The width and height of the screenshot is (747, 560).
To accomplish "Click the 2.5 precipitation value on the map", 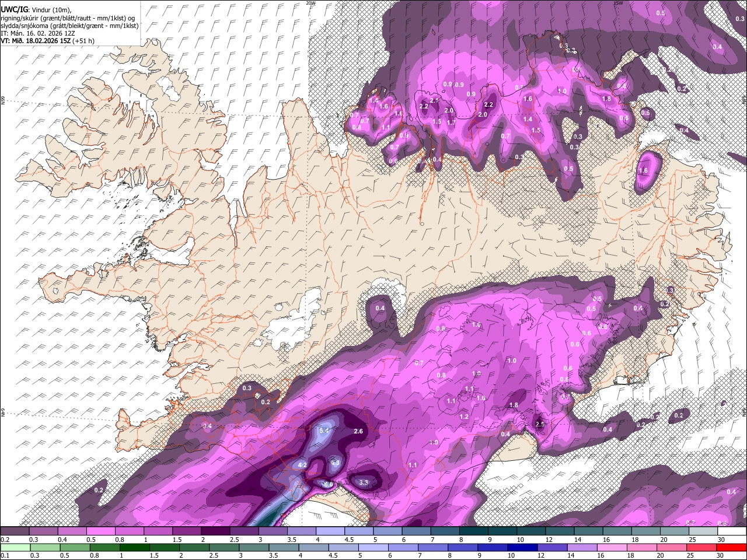I will [540, 424].
